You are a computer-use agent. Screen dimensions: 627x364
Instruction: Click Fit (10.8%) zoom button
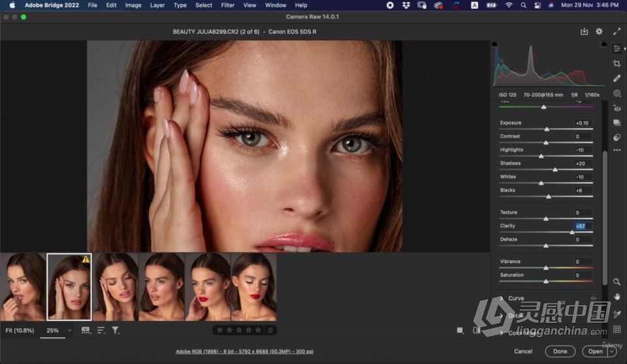coord(20,331)
